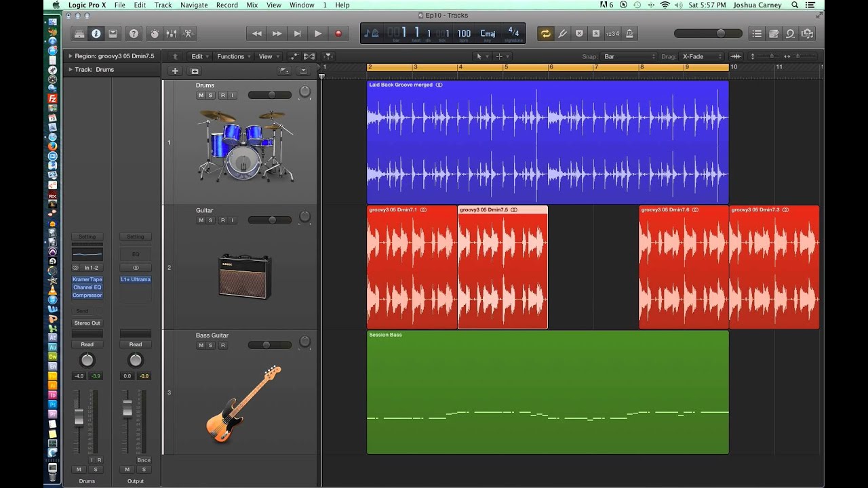Open the Toolbar display button

pos(113,33)
